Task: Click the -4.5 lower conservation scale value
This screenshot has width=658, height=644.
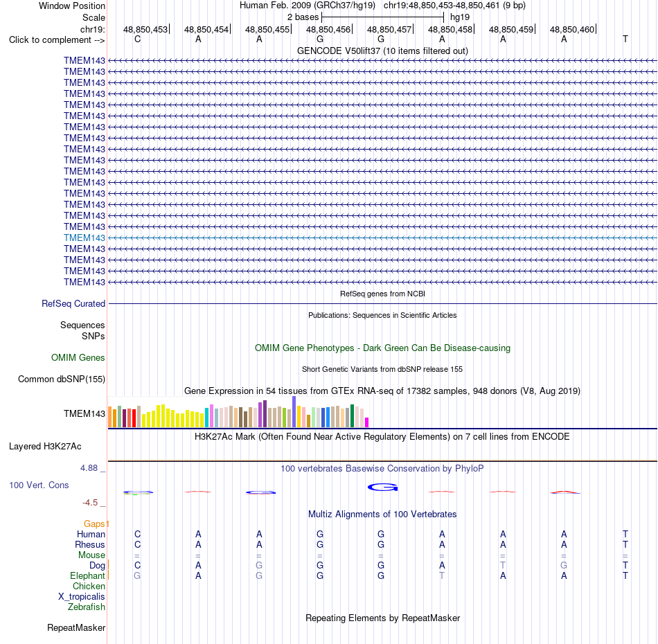Action: [x=90, y=502]
